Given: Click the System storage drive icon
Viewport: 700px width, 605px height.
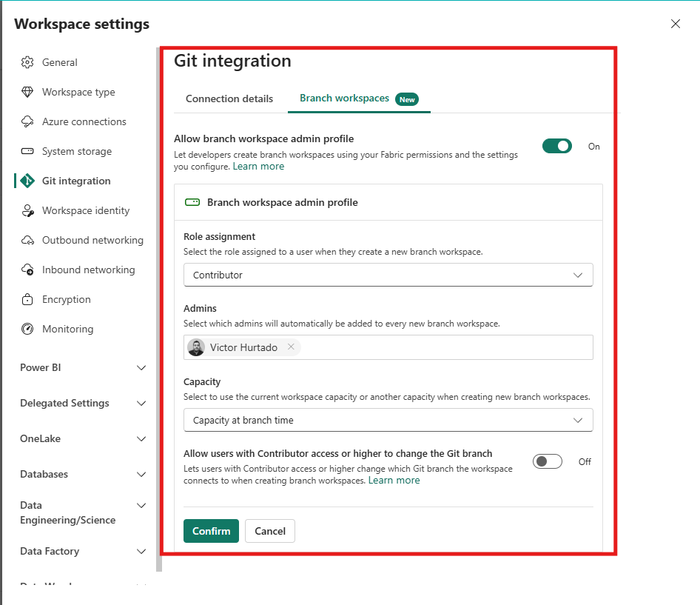Looking at the screenshot, I should coord(27,151).
